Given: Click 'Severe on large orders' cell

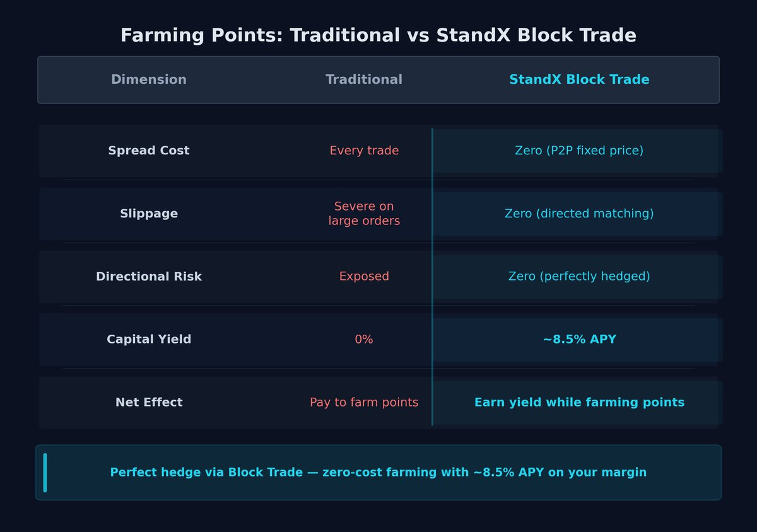Looking at the screenshot, I should tap(364, 214).
